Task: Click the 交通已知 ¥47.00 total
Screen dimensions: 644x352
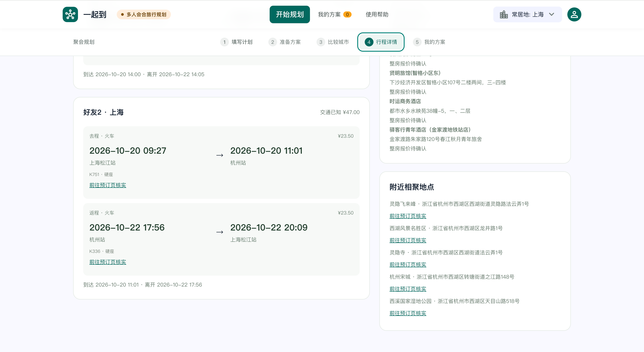Action: (x=340, y=112)
